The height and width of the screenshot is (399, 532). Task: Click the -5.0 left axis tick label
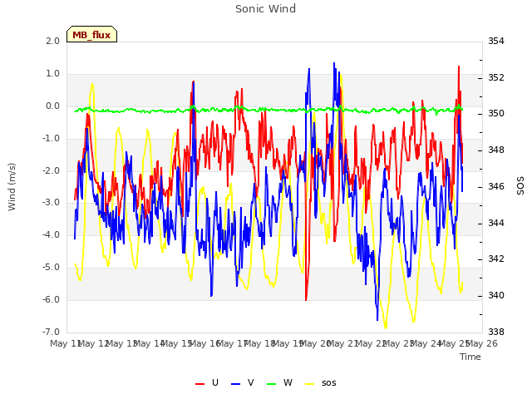pos(51,268)
